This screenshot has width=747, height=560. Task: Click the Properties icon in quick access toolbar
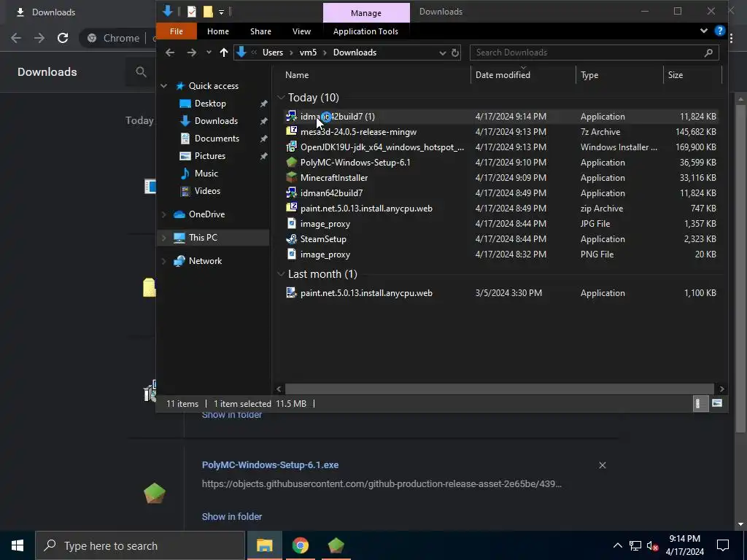pyautogui.click(x=192, y=12)
